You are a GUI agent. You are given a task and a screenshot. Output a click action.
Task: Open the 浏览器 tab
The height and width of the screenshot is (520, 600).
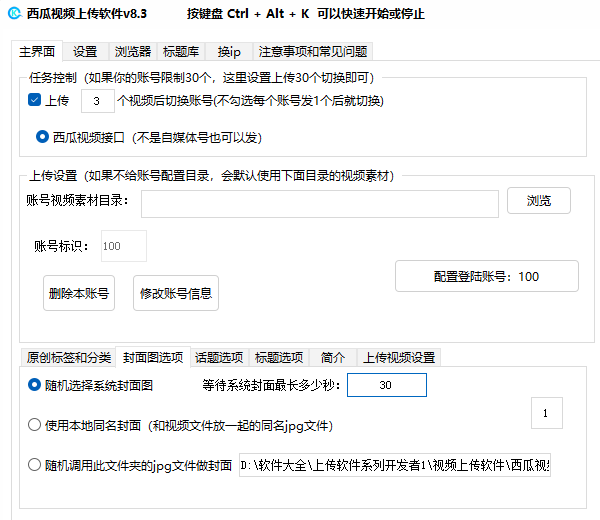click(133, 51)
